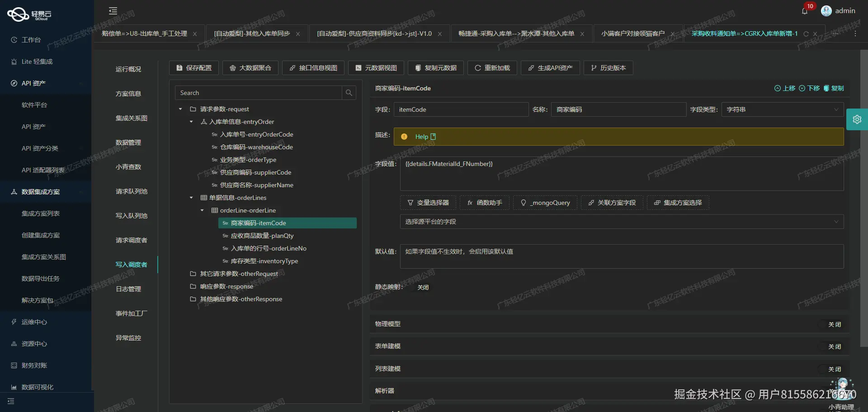Open the fx 函数助手
The width and height of the screenshot is (868, 412).
(x=484, y=203)
